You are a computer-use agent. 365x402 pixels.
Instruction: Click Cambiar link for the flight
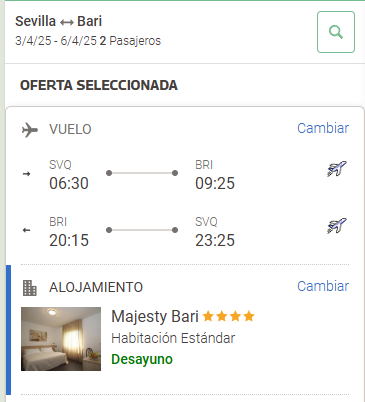coord(323,128)
